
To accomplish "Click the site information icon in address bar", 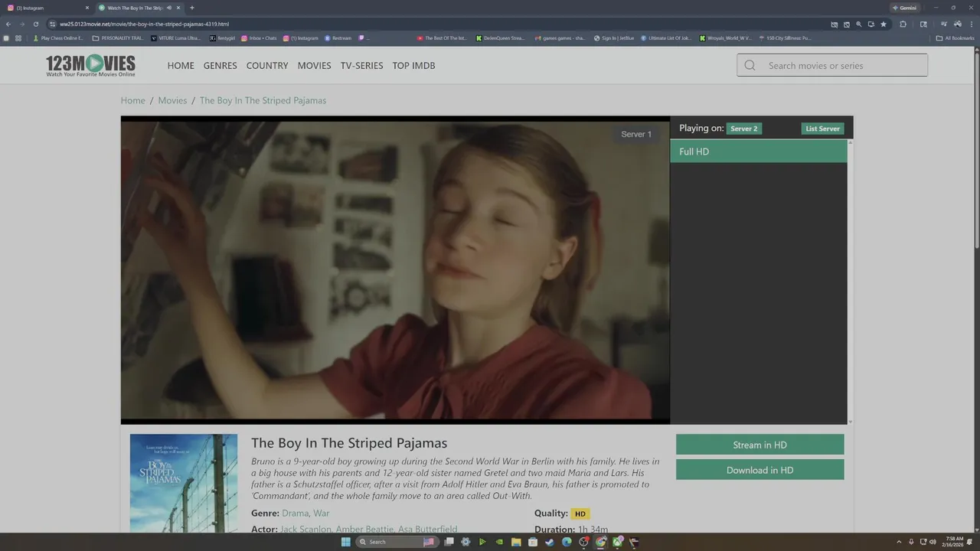I will coord(53,24).
